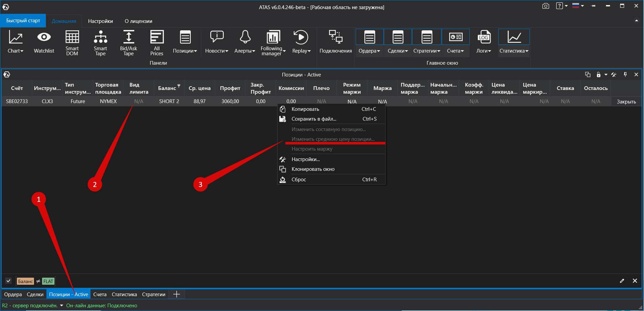Switch to the Сделки bottom tab
The width and height of the screenshot is (644, 311).
pos(35,294)
